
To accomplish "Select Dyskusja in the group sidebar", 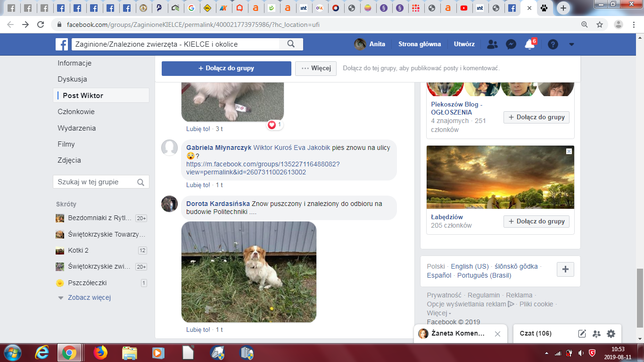I will click(72, 79).
